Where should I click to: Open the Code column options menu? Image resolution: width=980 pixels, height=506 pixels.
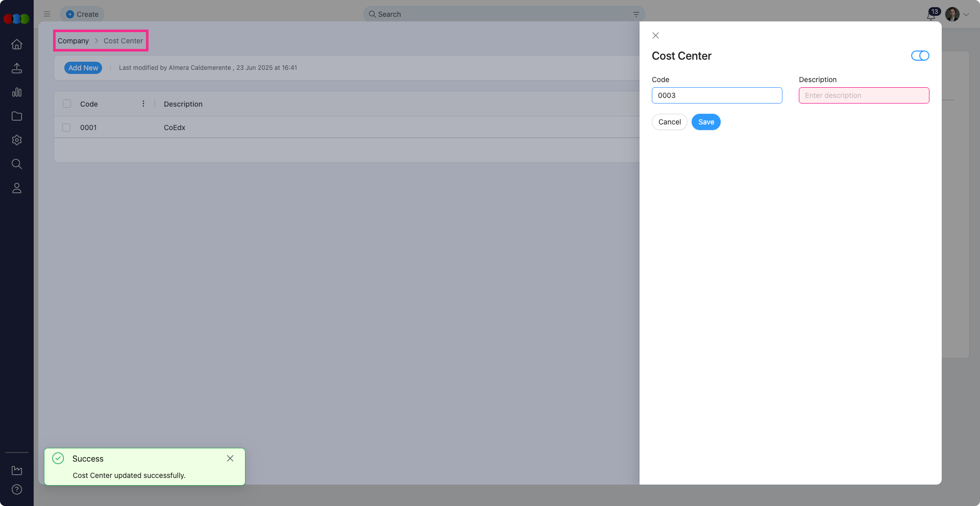click(x=143, y=104)
